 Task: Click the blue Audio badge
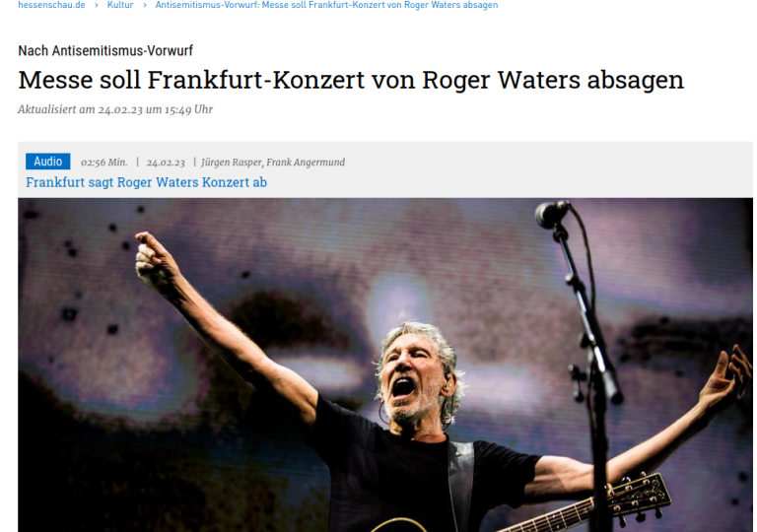[x=47, y=162]
